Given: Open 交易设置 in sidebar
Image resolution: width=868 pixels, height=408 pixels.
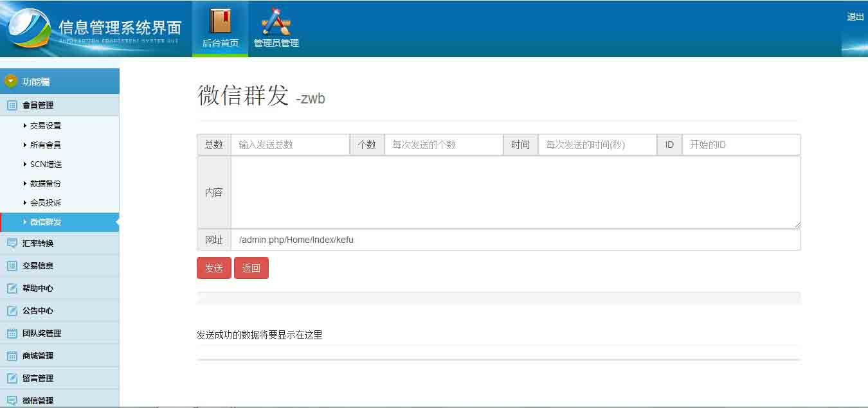Looking at the screenshot, I should (x=46, y=126).
